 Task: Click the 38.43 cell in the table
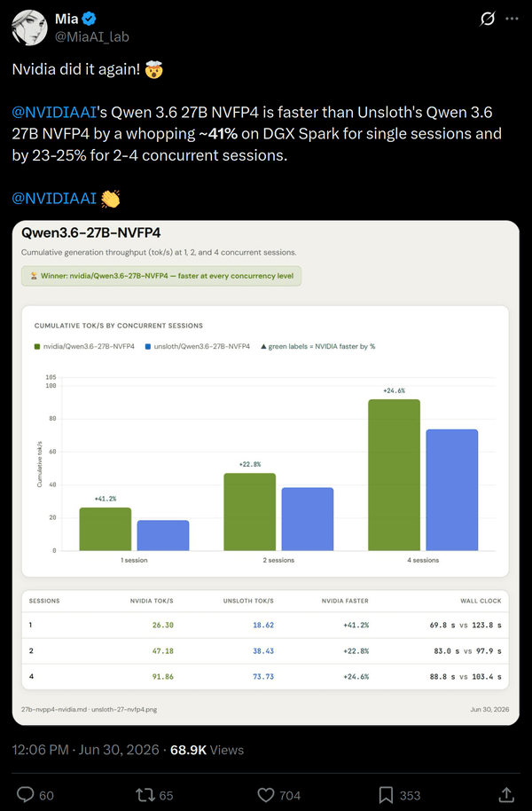(x=263, y=650)
